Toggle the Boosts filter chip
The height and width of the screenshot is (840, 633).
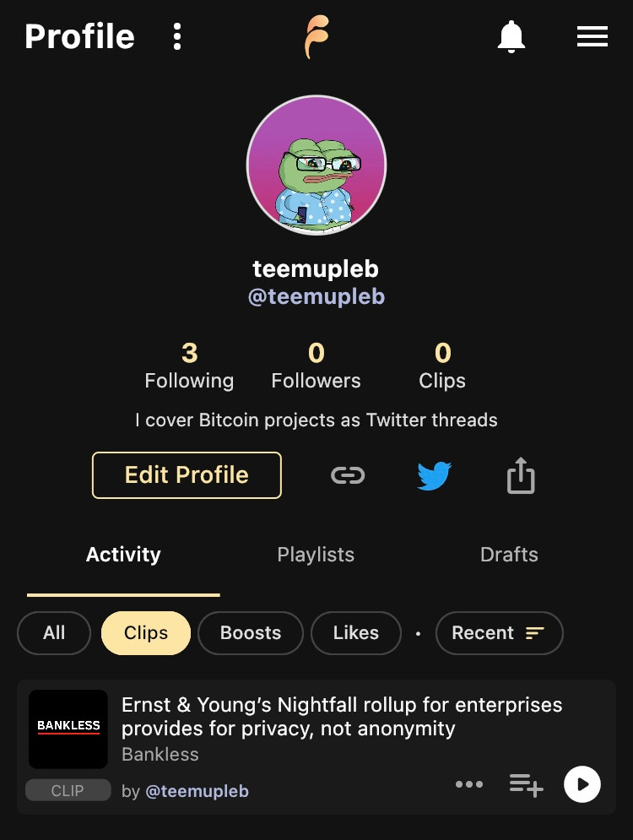(x=250, y=633)
